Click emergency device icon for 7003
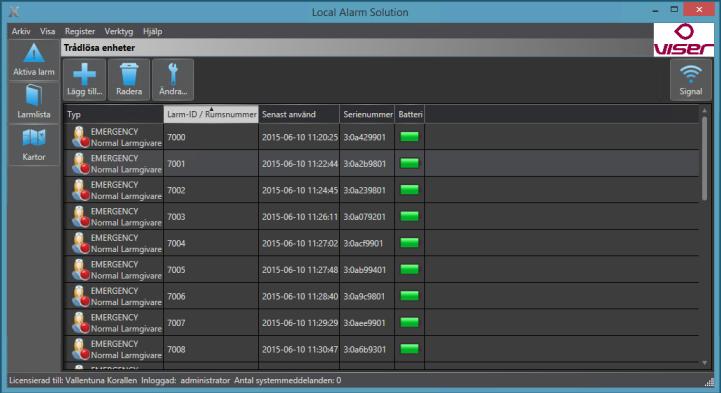 (80, 216)
